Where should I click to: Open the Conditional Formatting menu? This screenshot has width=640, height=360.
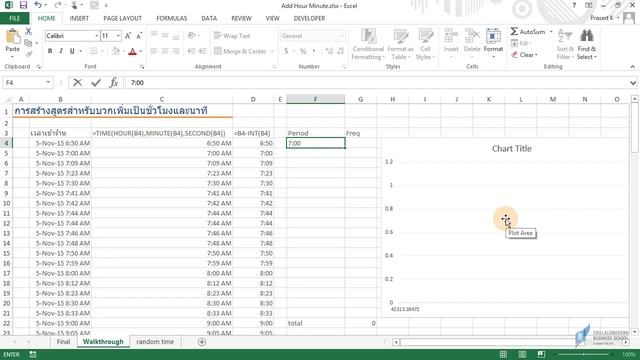click(x=368, y=44)
